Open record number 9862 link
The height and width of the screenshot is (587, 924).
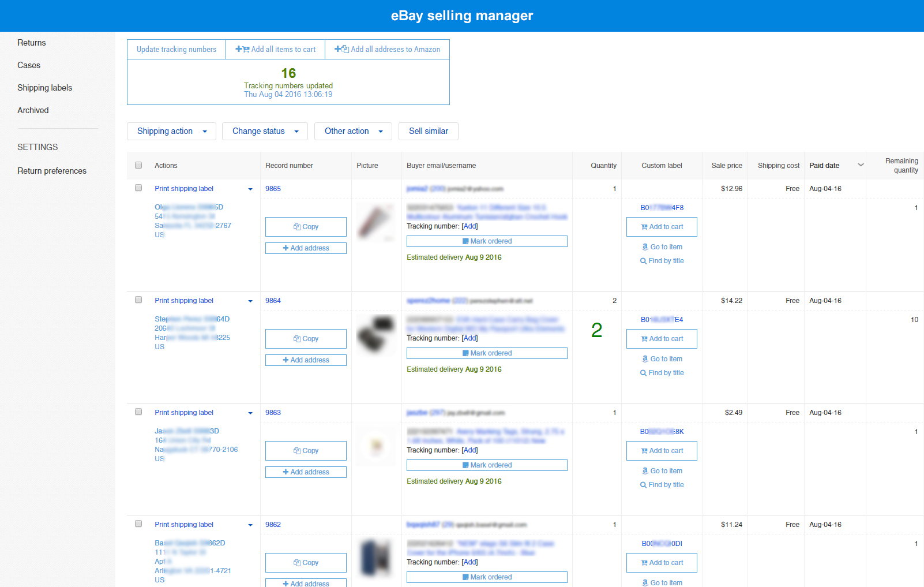point(273,525)
